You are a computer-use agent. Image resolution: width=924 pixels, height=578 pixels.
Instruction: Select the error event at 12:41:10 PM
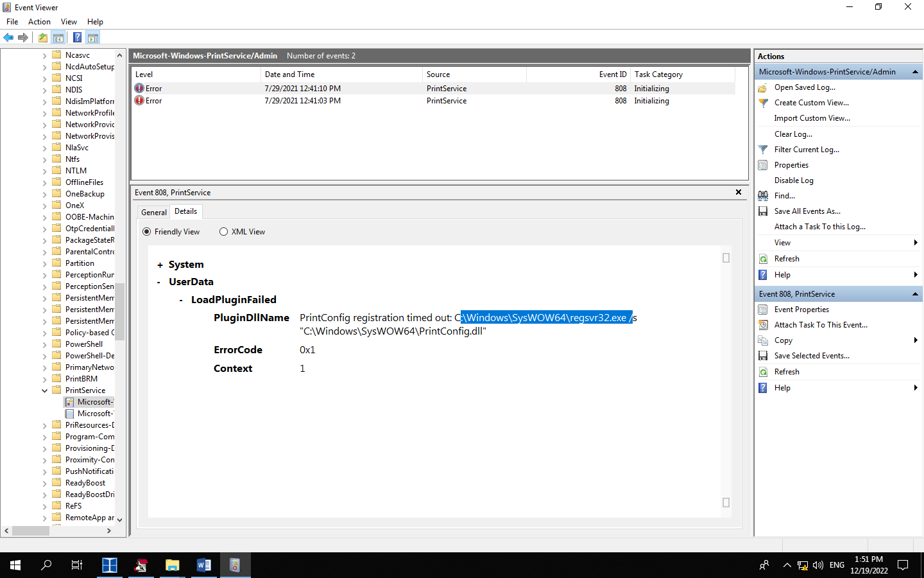[433, 89]
